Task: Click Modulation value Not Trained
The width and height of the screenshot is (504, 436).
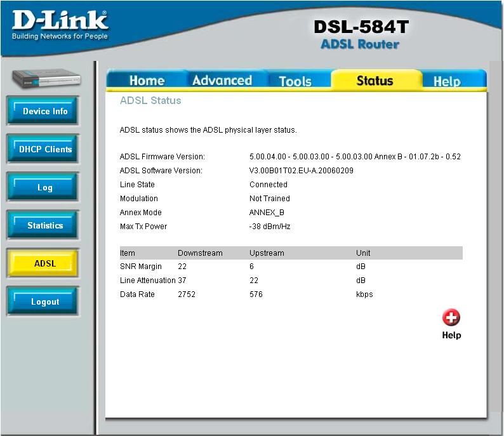Action: click(269, 198)
